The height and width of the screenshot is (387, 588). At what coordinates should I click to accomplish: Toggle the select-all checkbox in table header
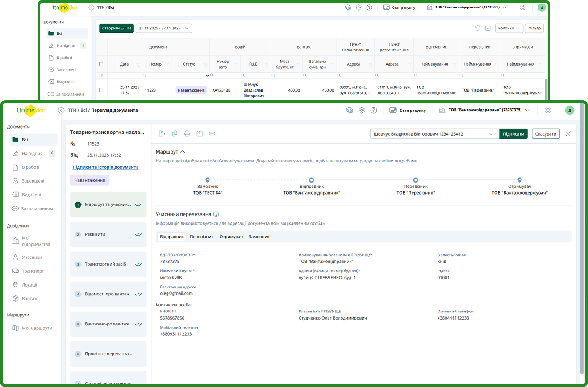pyautogui.click(x=101, y=64)
